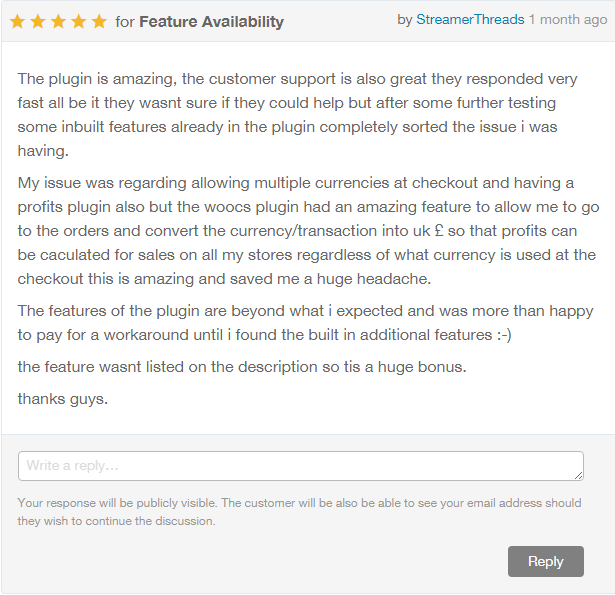Click the first gold rating star
This screenshot has width=615, height=595.
coord(17,22)
